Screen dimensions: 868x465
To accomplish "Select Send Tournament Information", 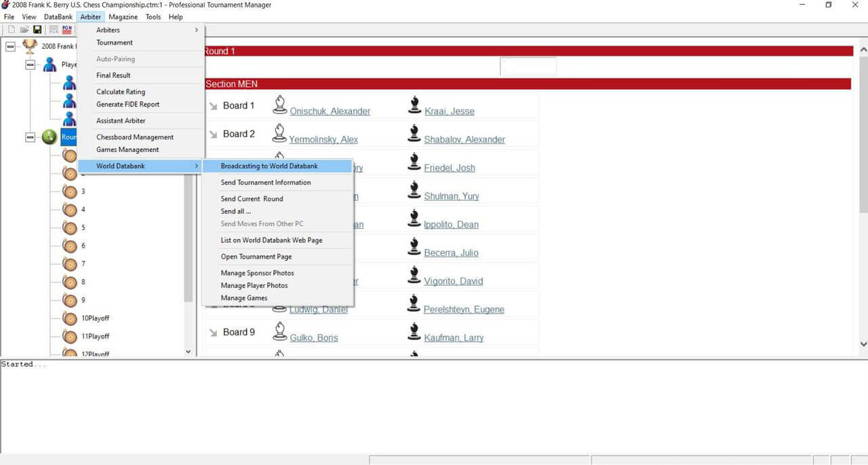I will tap(278, 183).
